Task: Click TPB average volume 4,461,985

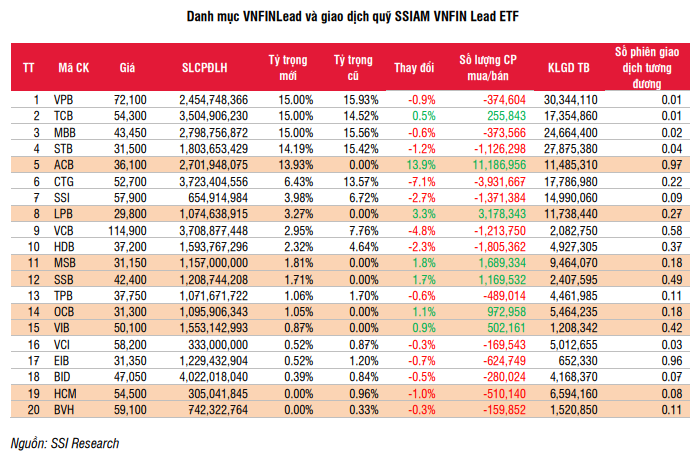Action: click(x=574, y=296)
